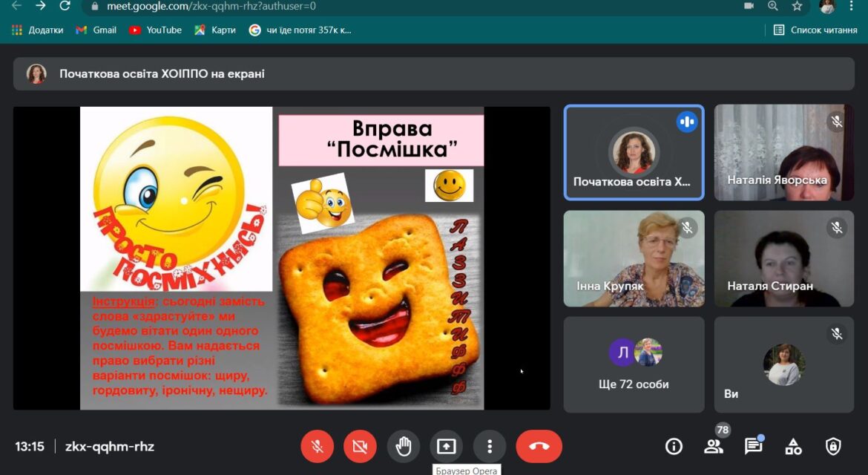Turn on the camera in the call controls
The image size is (868, 475).
pos(360,446)
